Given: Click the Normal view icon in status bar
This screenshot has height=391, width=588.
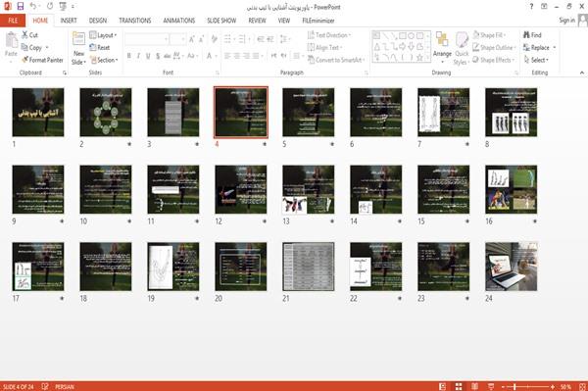Looking at the screenshot, I should tap(442, 386).
